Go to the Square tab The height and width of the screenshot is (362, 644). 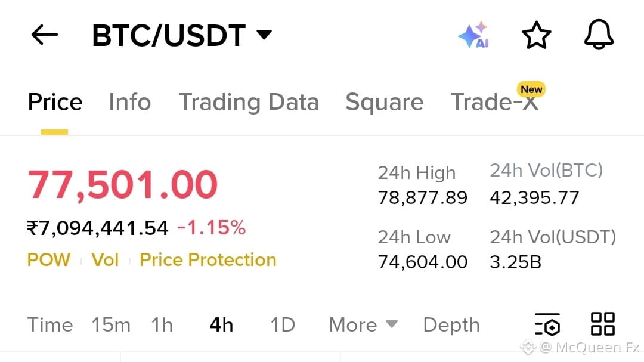tap(385, 103)
